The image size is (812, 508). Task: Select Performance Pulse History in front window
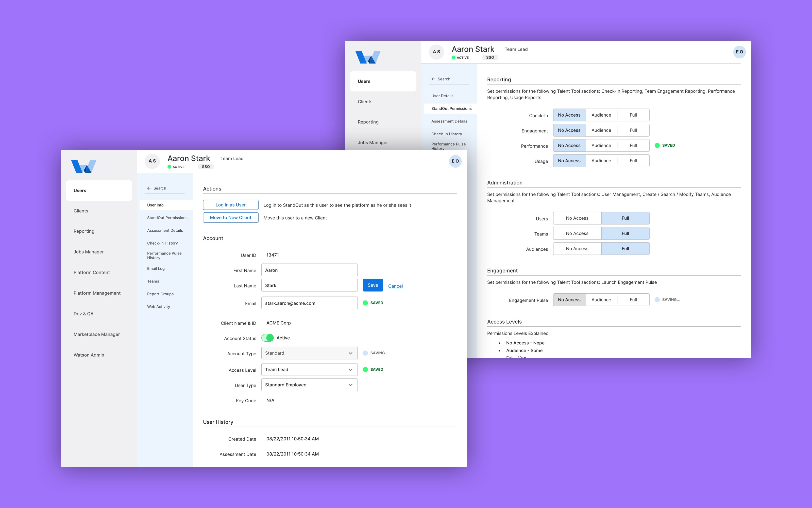164,256
